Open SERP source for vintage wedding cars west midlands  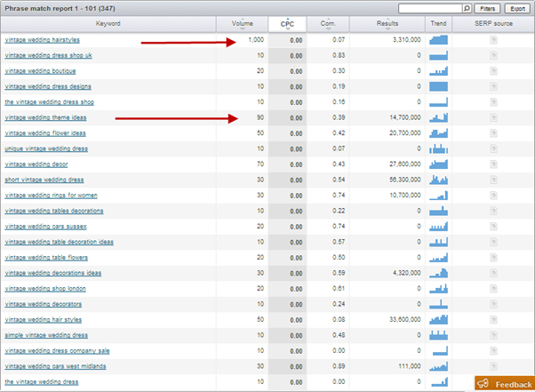point(493,366)
